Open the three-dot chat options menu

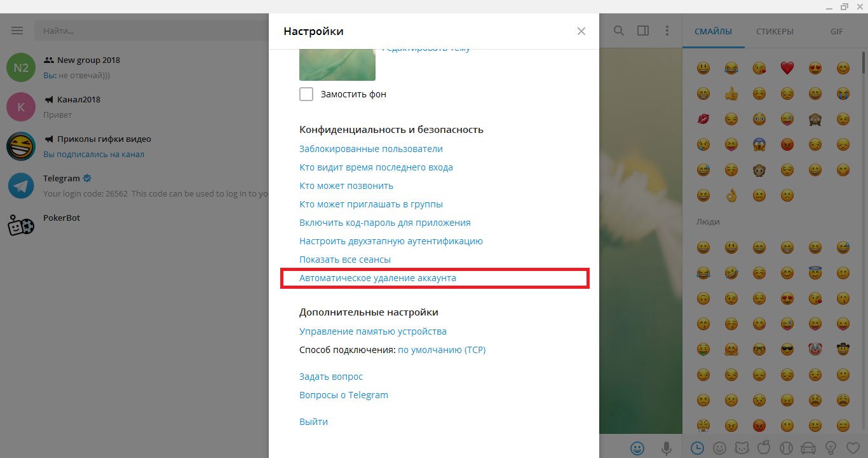(x=667, y=31)
